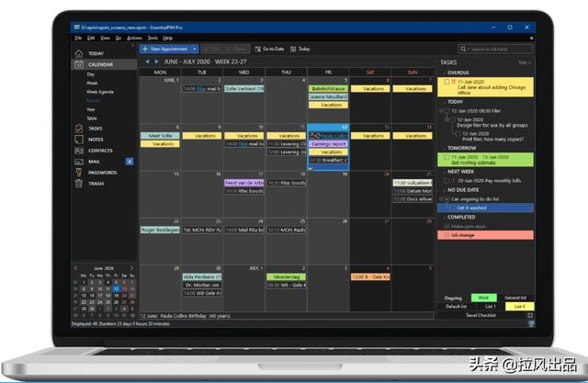This screenshot has height=383, width=588.
Task: Uncheck the completed Make gym appt task
Action: (447, 226)
